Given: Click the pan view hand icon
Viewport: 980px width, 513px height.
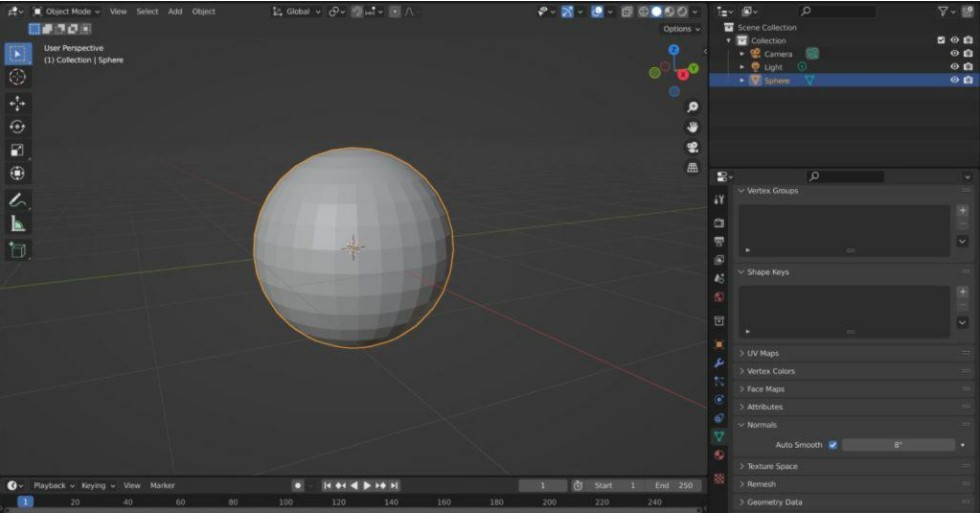Looking at the screenshot, I should [692, 127].
